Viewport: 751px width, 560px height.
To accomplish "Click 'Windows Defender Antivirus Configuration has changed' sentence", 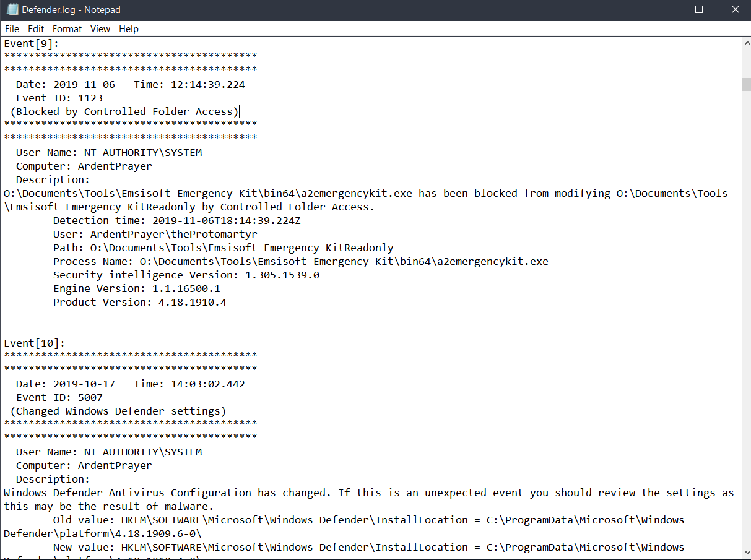I will click(x=168, y=493).
